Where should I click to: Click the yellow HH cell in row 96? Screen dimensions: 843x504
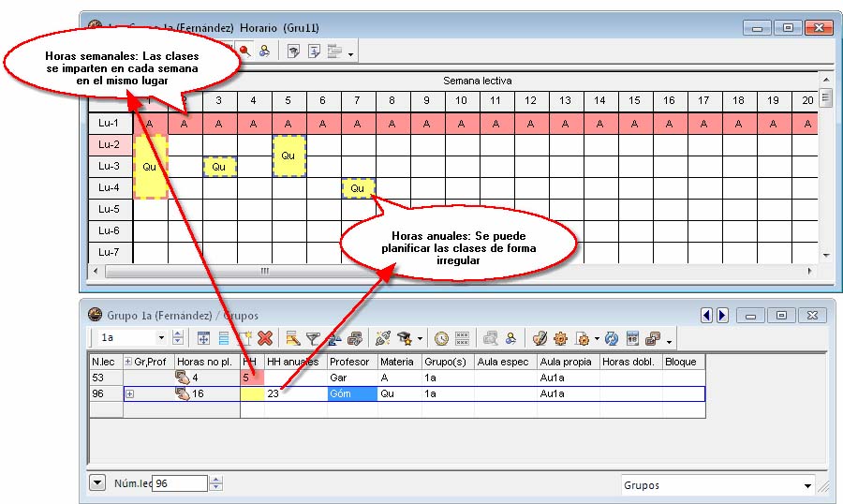coord(252,393)
